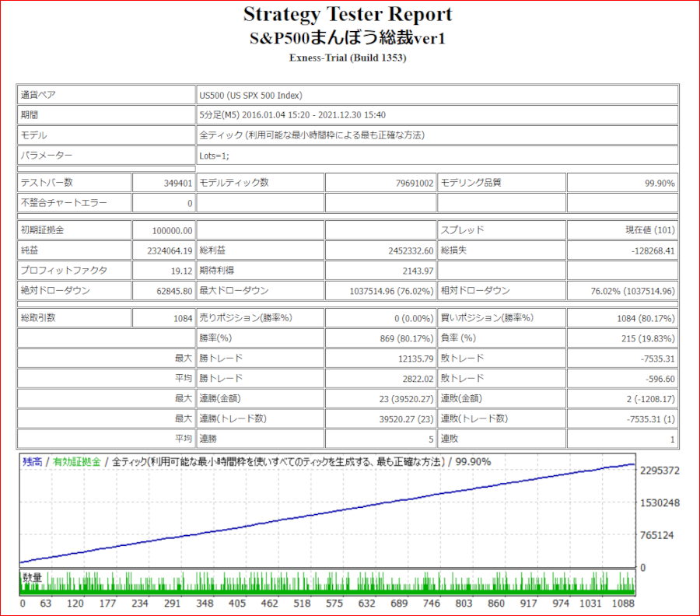Click the 2295372 y-axis chart label
Image resolution: width=700 pixels, height=616 pixels.
click(660, 471)
